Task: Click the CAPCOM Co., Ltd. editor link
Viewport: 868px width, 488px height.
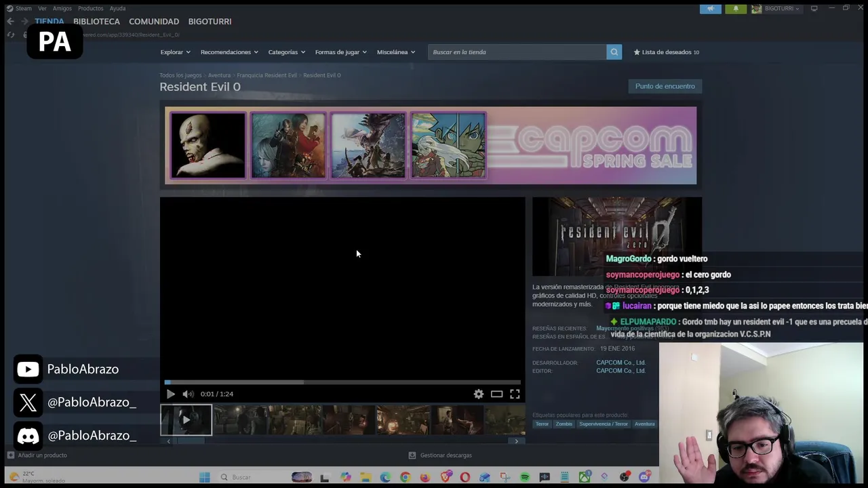Action: tap(620, 371)
